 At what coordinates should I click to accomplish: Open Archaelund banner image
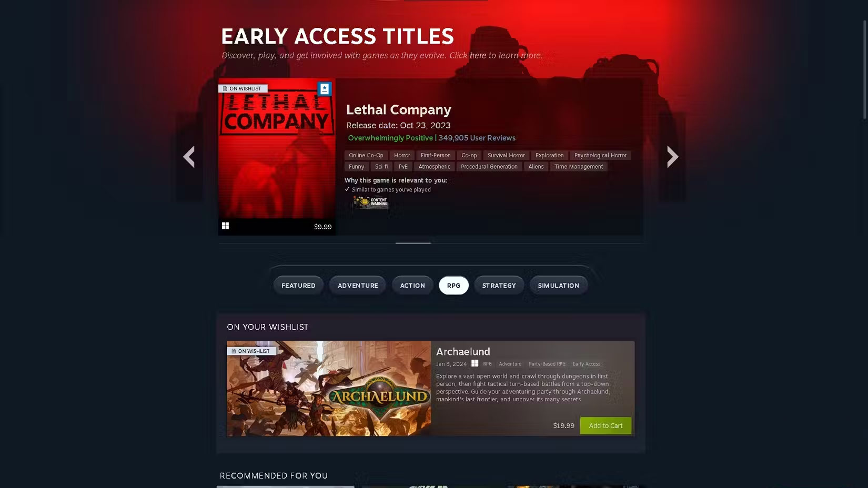(x=329, y=388)
